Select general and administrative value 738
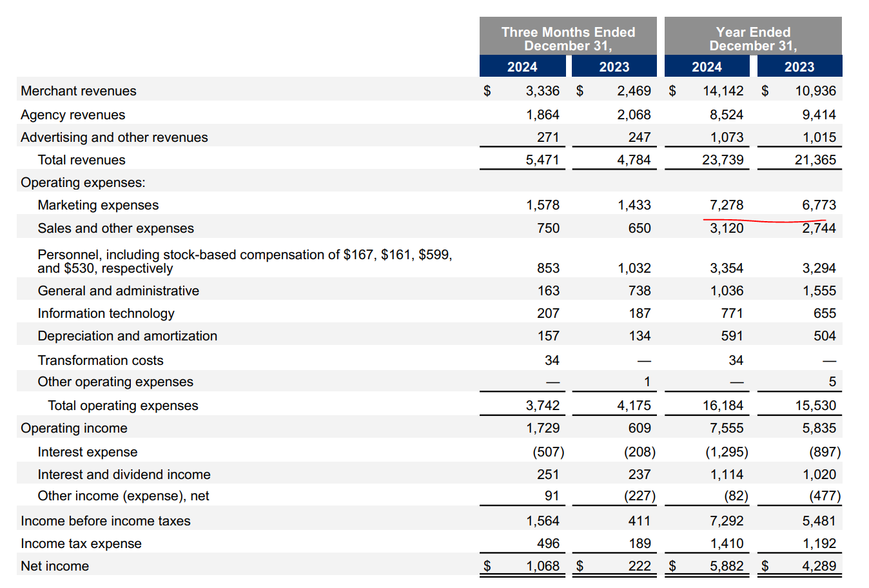 (640, 291)
